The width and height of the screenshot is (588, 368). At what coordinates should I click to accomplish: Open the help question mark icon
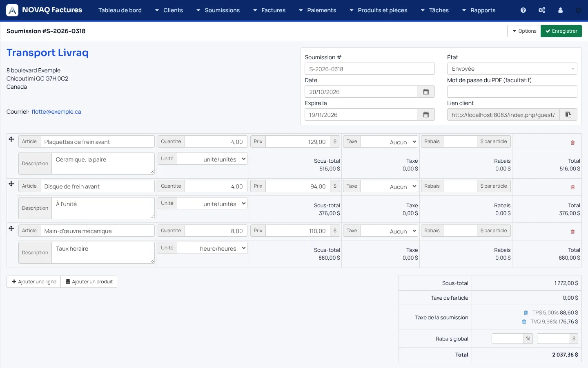click(523, 10)
